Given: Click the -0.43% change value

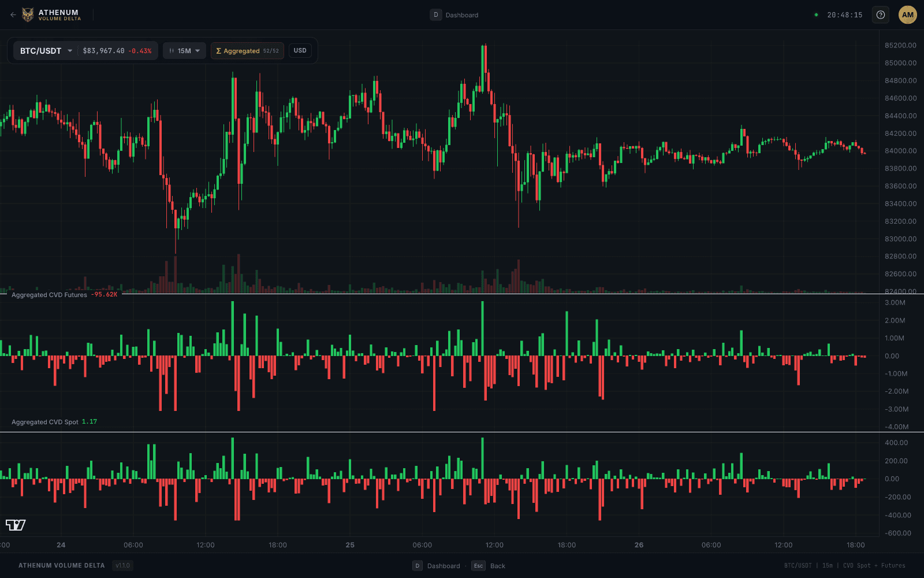Looking at the screenshot, I should click(140, 51).
